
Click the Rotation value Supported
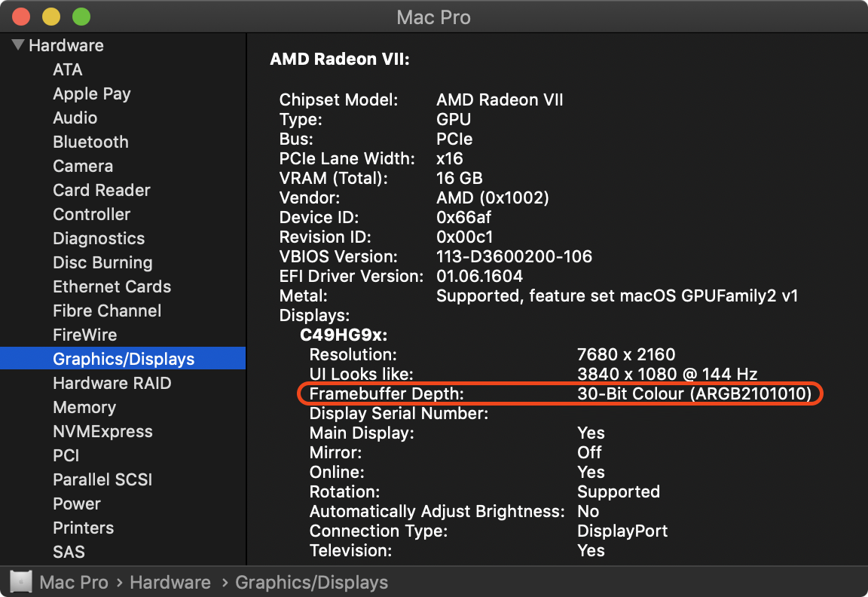619,492
